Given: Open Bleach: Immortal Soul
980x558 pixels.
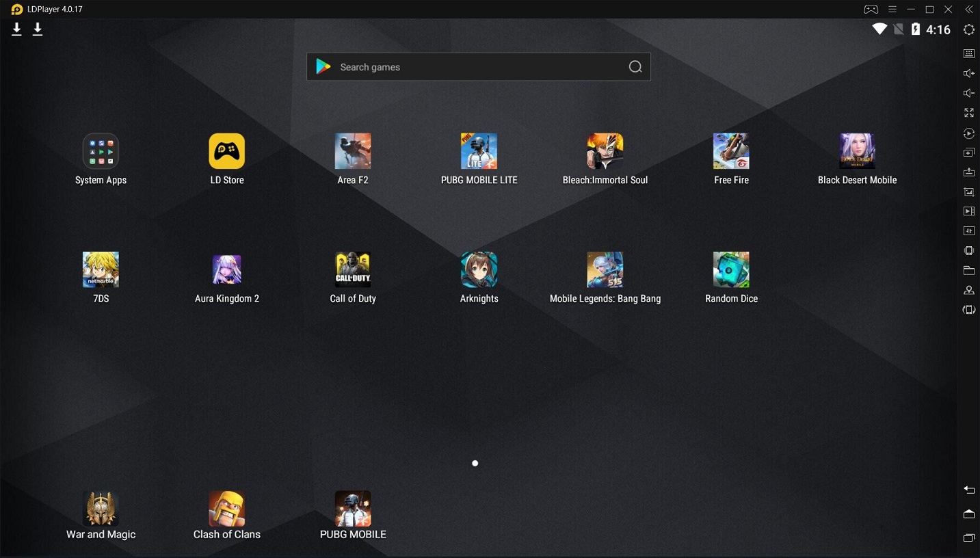Looking at the screenshot, I should pyautogui.click(x=605, y=151).
